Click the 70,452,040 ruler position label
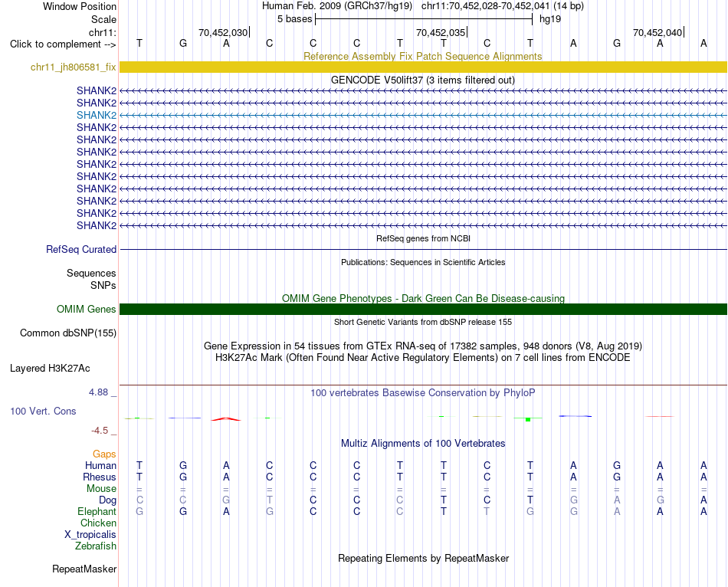The image size is (728, 587). point(657,32)
